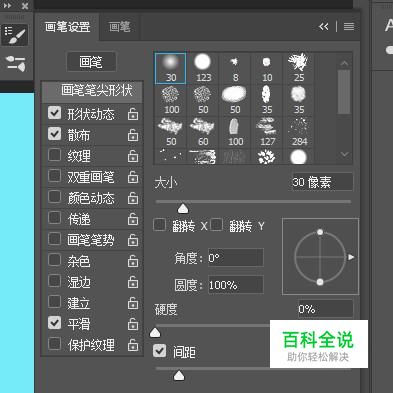Toggle the lock icon for 散布

click(x=133, y=135)
